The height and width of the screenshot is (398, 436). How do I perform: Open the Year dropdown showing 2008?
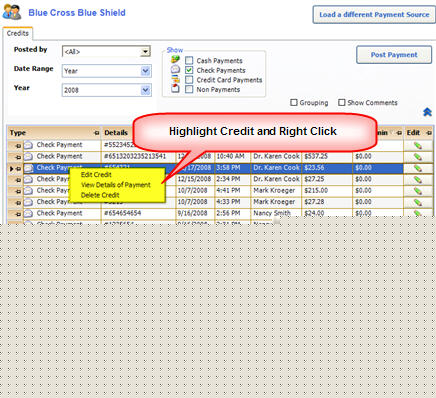[145, 90]
